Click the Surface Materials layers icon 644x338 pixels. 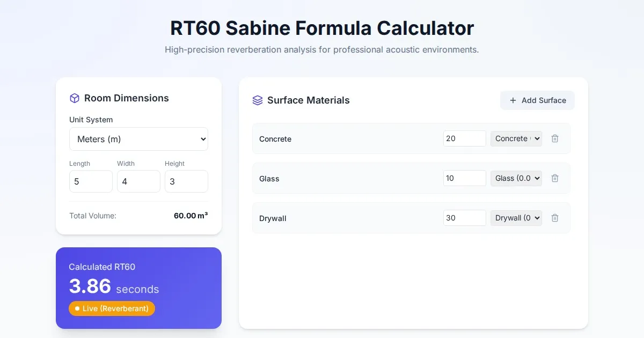(x=258, y=100)
